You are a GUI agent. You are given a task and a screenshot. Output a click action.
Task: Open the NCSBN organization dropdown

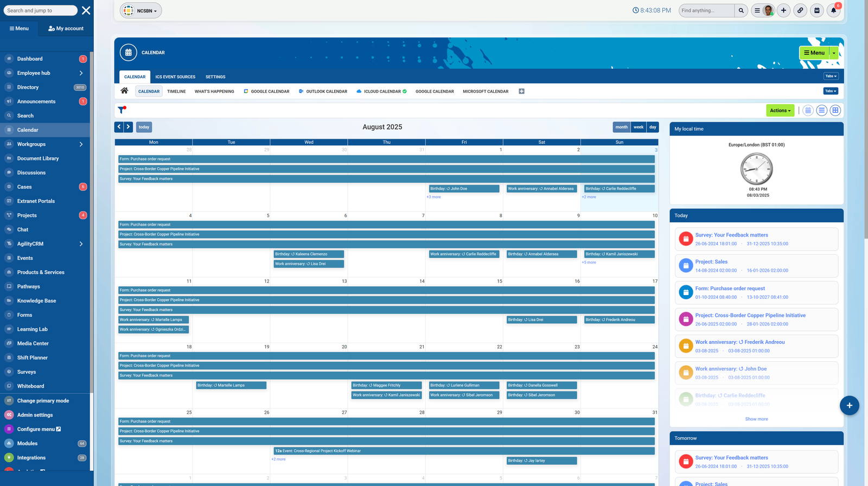[141, 11]
